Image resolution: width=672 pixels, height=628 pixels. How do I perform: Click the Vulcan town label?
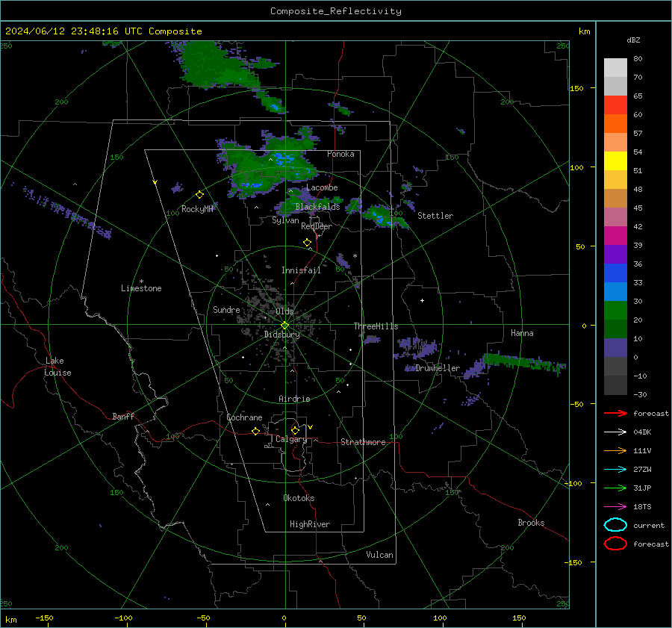pos(380,555)
